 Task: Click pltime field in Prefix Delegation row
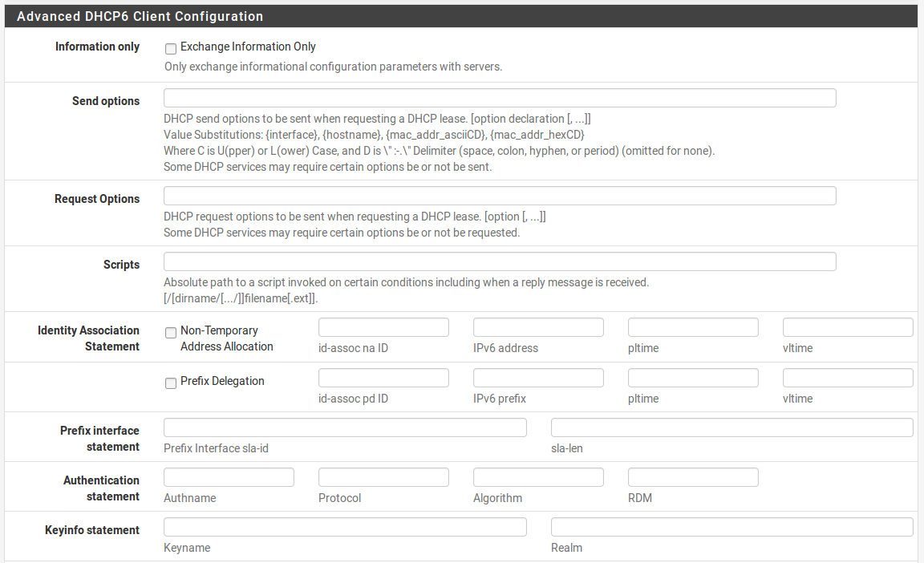[693, 378]
